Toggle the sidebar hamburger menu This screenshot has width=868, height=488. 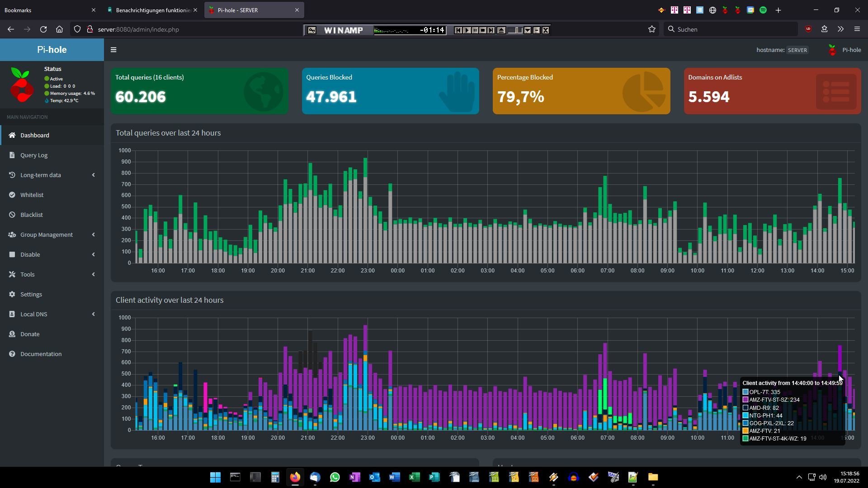pos(113,50)
